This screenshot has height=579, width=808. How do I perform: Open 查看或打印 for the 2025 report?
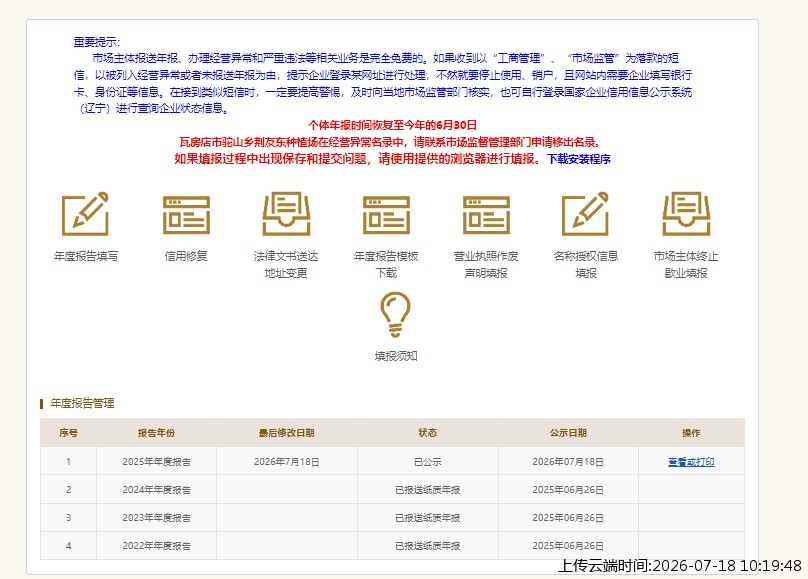tap(691, 462)
